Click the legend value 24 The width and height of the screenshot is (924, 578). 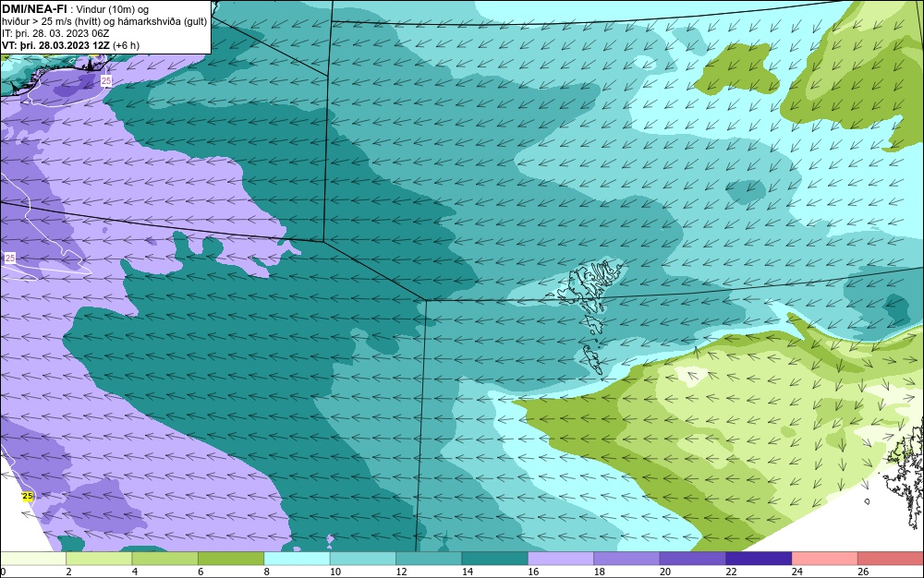tap(796, 572)
